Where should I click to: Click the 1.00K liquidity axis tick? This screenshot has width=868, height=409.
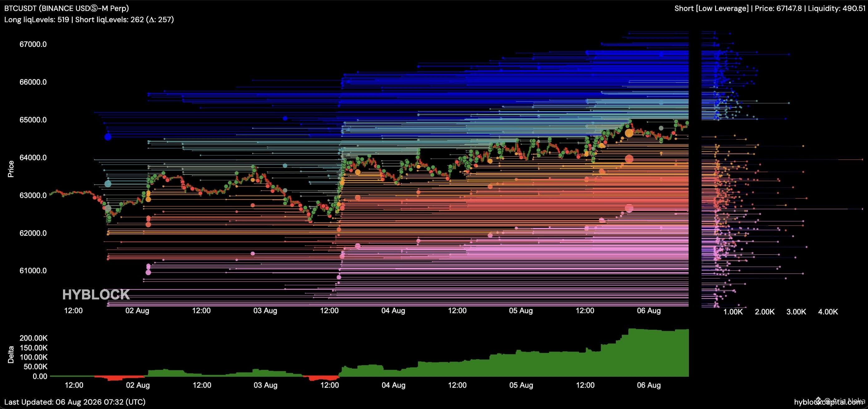(x=733, y=312)
